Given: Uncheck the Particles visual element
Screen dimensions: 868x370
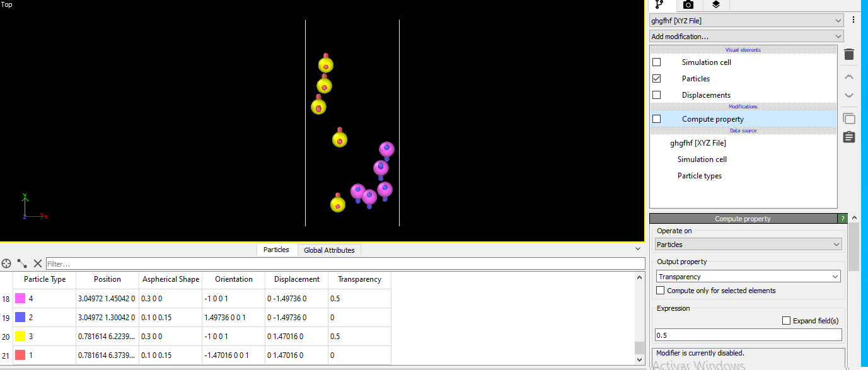Looking at the screenshot, I should (x=656, y=78).
